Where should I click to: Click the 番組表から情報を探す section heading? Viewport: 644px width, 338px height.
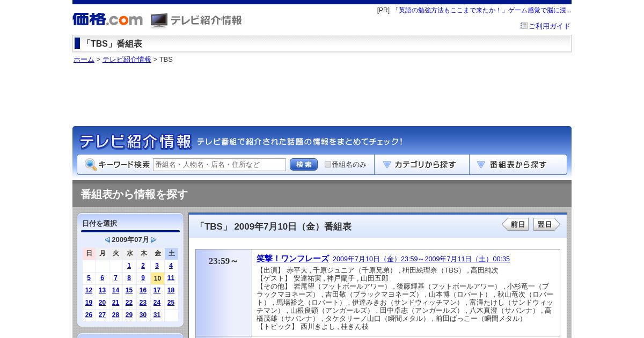point(134,194)
